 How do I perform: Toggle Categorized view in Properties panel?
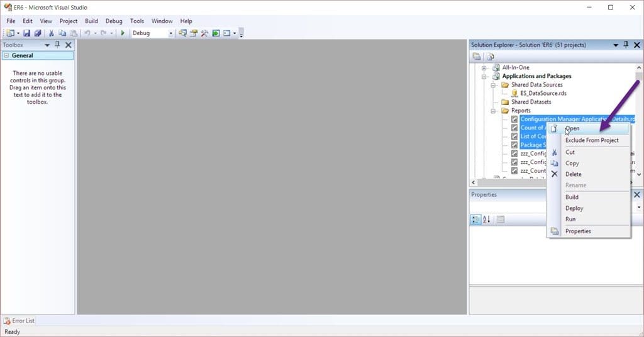pos(475,219)
